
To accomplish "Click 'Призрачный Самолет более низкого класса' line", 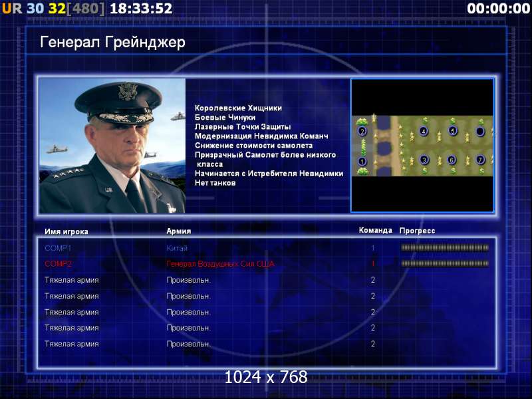I will [265, 160].
